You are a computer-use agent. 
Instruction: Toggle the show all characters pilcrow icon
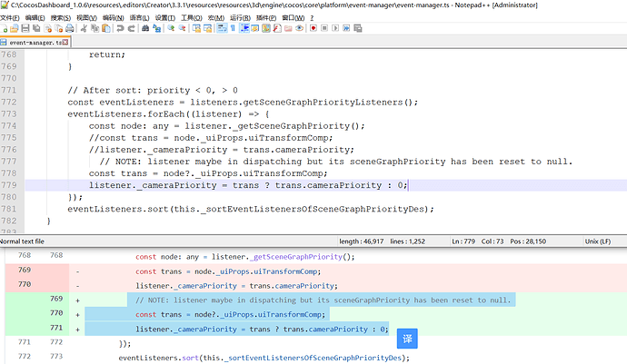(234, 28)
